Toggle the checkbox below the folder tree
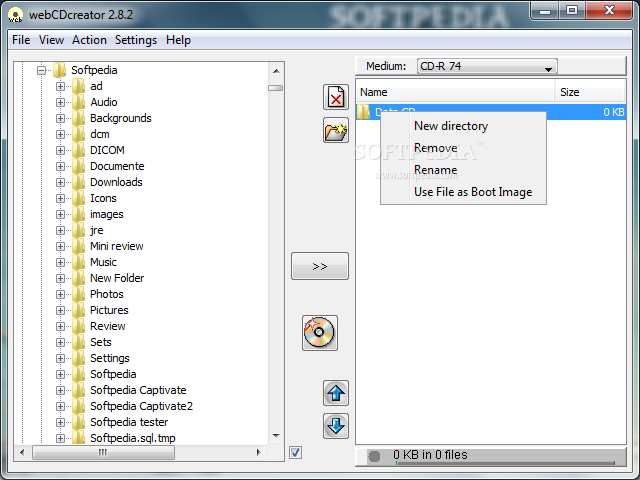Viewport: 640px width, 480px height. [296, 452]
